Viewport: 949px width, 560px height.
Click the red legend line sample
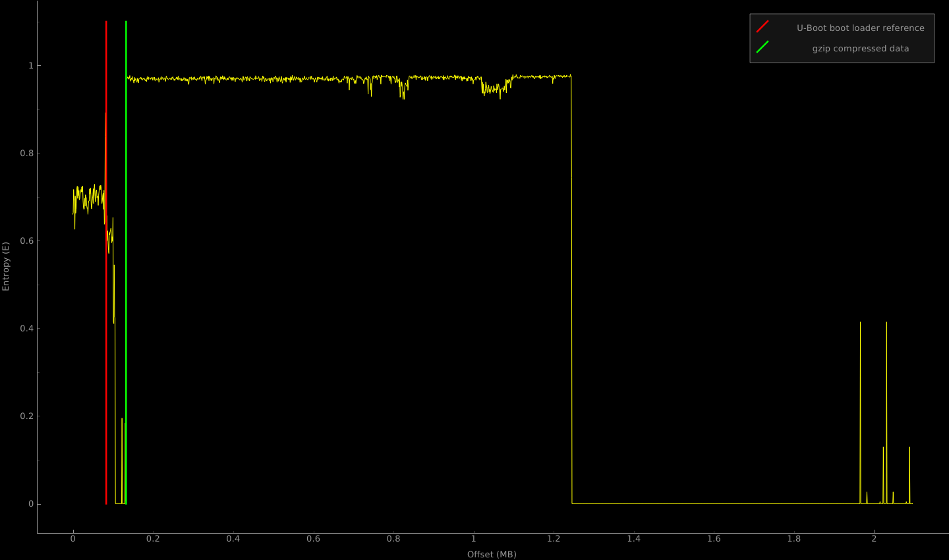[762, 28]
